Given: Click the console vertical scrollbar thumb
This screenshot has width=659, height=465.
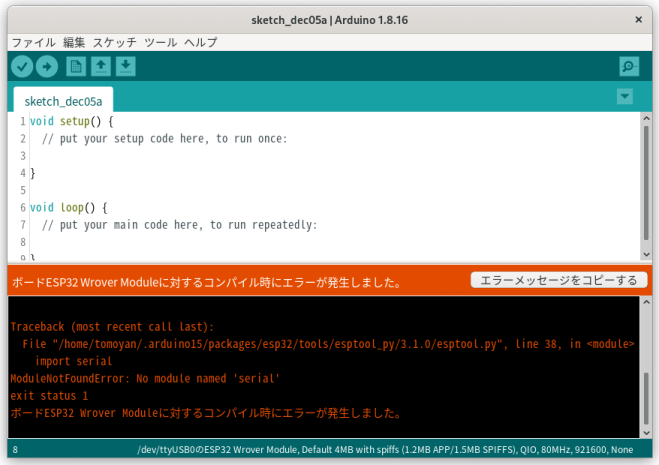Looking at the screenshot, I should click(646, 399).
